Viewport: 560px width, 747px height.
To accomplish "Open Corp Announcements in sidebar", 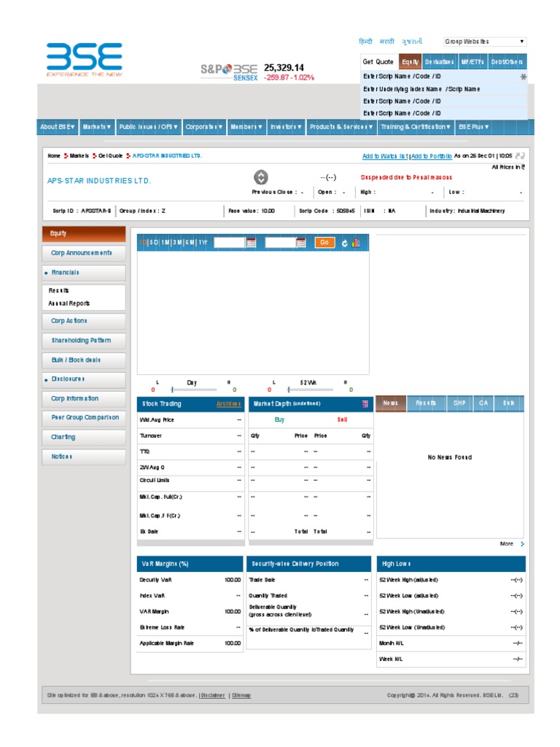I will click(x=84, y=253).
